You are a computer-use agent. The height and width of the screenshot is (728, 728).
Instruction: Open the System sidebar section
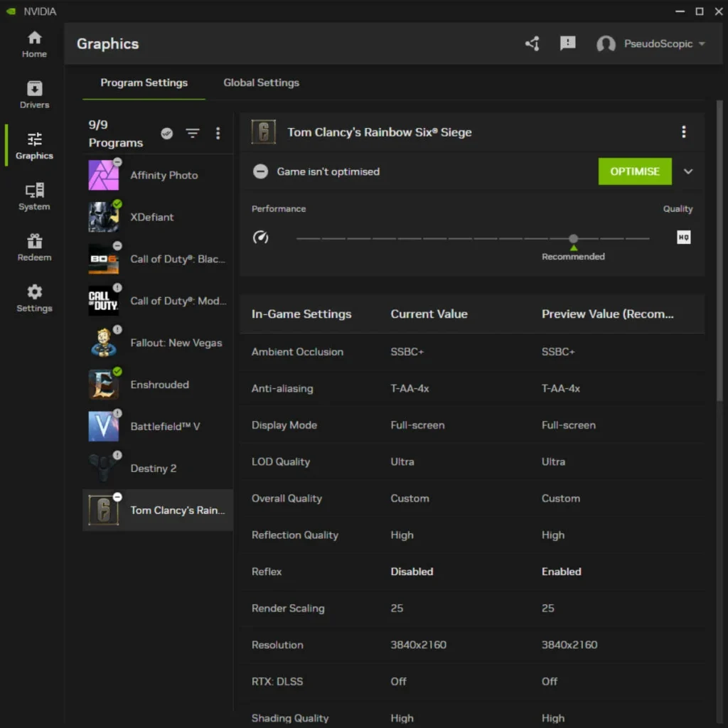(34, 197)
